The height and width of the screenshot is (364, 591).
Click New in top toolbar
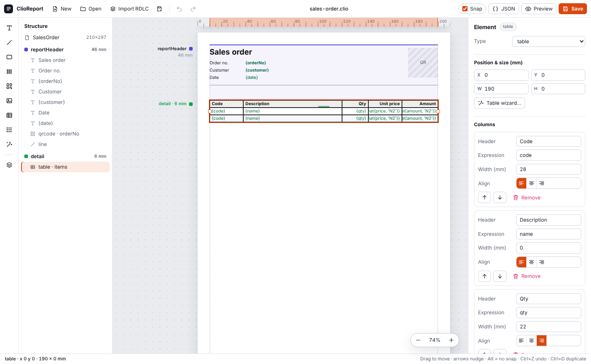[x=62, y=9]
